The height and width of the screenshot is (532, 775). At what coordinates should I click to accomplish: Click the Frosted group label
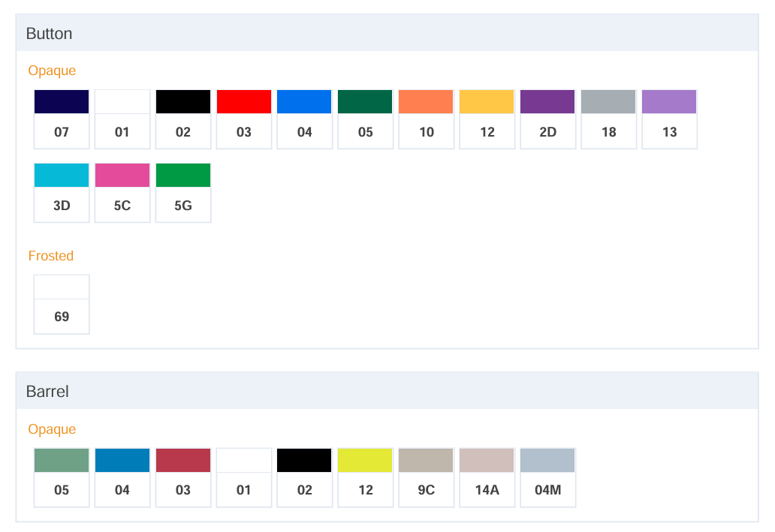point(51,256)
